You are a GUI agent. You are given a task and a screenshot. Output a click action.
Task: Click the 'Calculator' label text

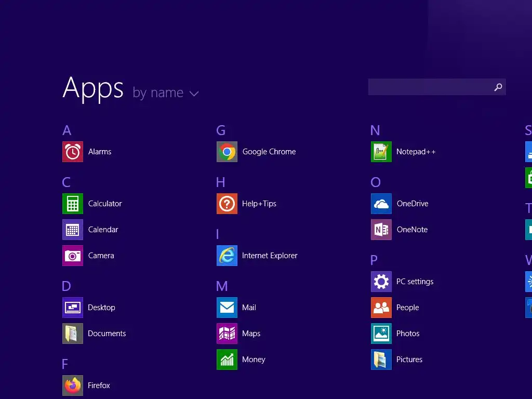tap(105, 204)
